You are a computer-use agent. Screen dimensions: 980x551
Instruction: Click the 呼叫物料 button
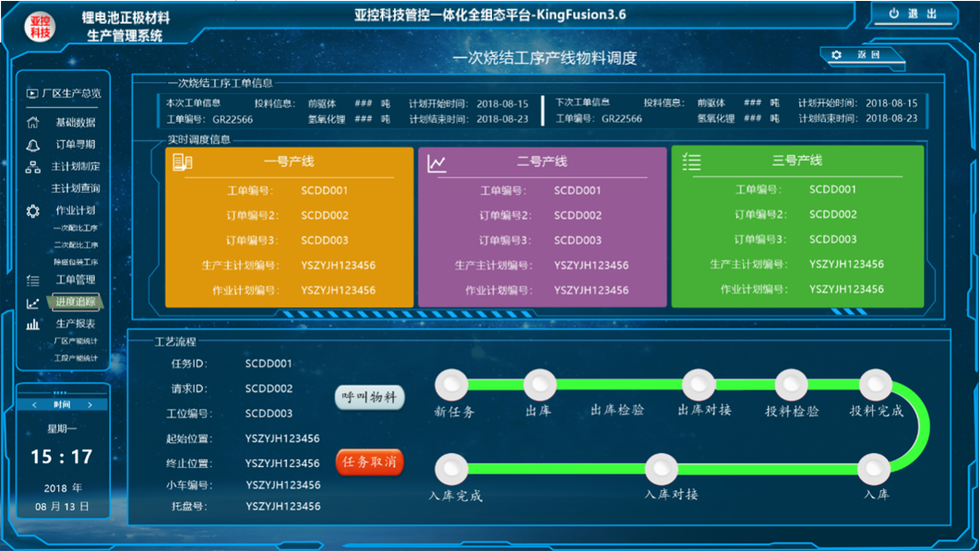(370, 397)
